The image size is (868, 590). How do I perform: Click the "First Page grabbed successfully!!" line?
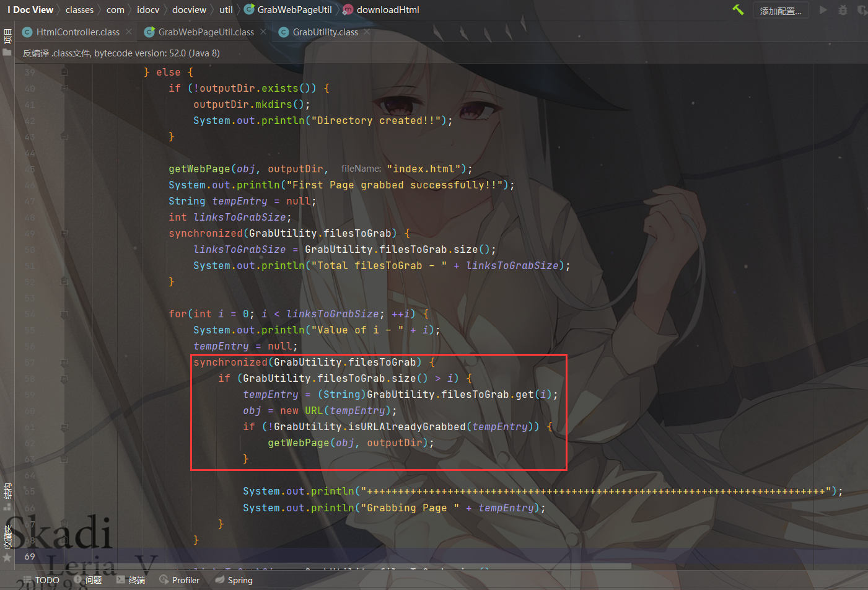coord(341,185)
